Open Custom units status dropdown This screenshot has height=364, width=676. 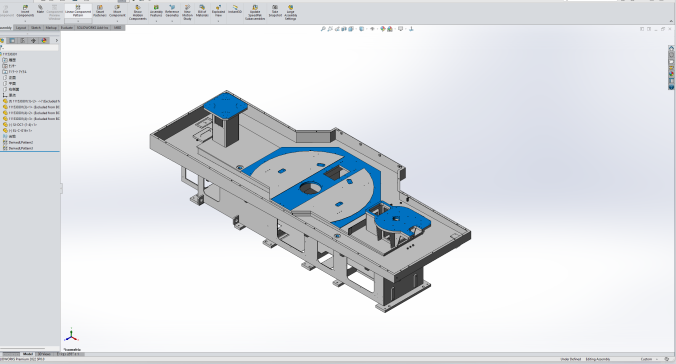click(649, 359)
